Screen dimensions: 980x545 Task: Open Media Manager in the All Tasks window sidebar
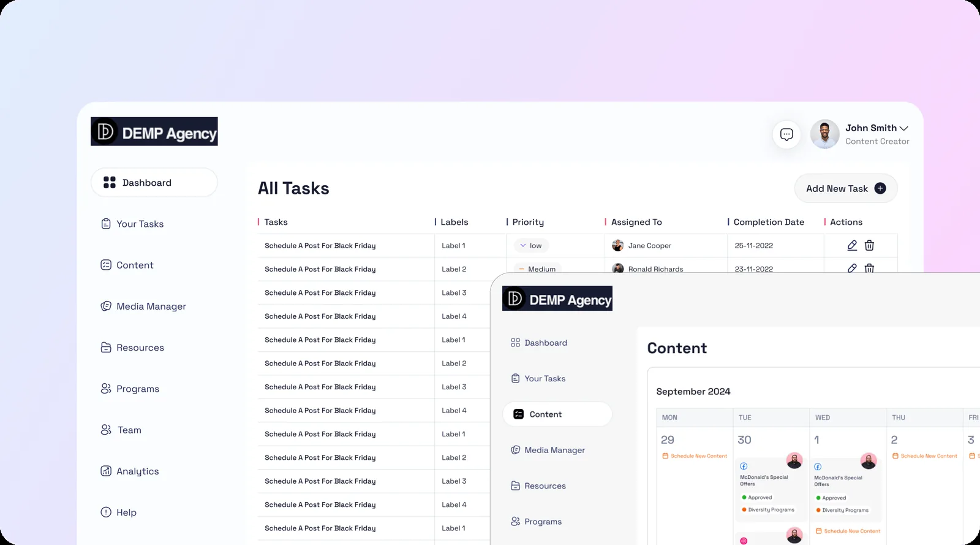coord(143,306)
